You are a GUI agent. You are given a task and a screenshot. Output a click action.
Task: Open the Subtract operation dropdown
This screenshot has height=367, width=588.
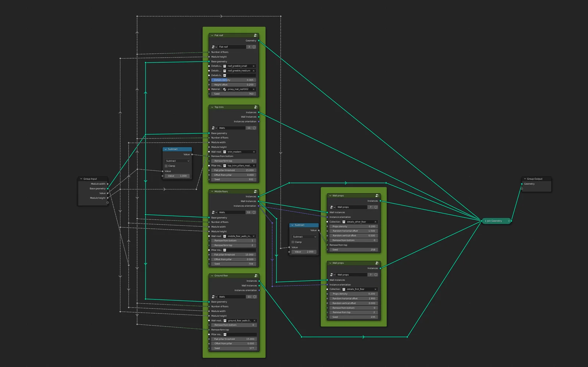(x=177, y=161)
